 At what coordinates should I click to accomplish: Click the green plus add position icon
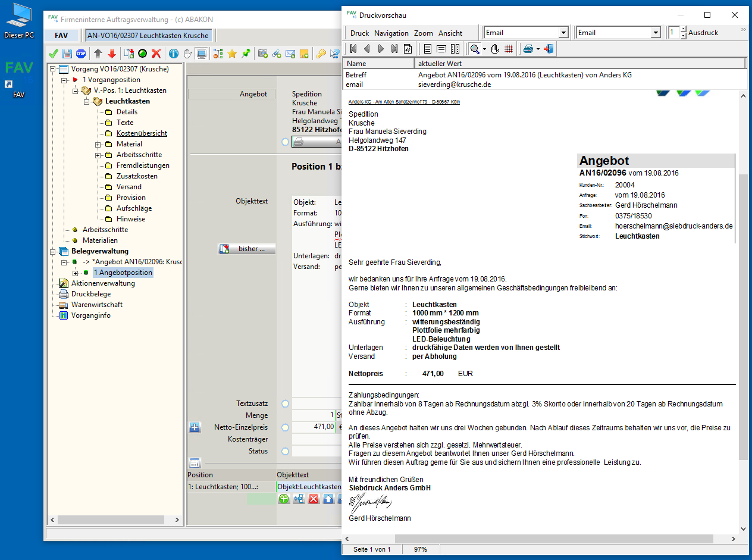[284, 499]
